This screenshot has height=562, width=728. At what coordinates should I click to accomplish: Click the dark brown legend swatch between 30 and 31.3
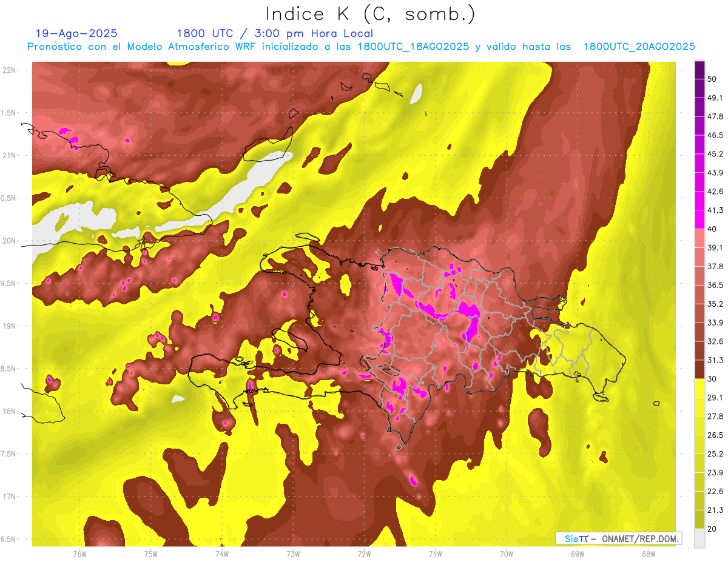[x=699, y=370]
